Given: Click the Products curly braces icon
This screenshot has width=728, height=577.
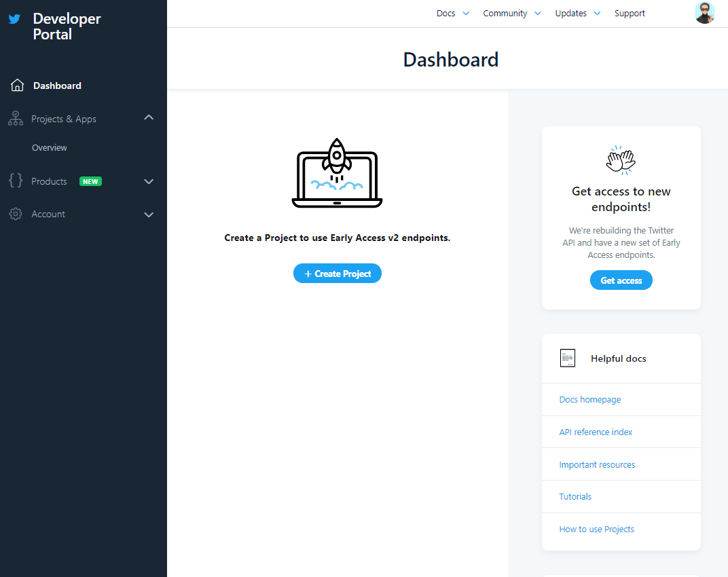Looking at the screenshot, I should 16,180.
